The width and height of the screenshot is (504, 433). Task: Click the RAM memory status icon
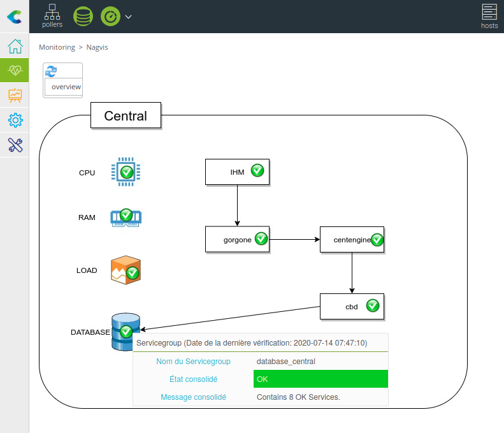tap(126, 217)
